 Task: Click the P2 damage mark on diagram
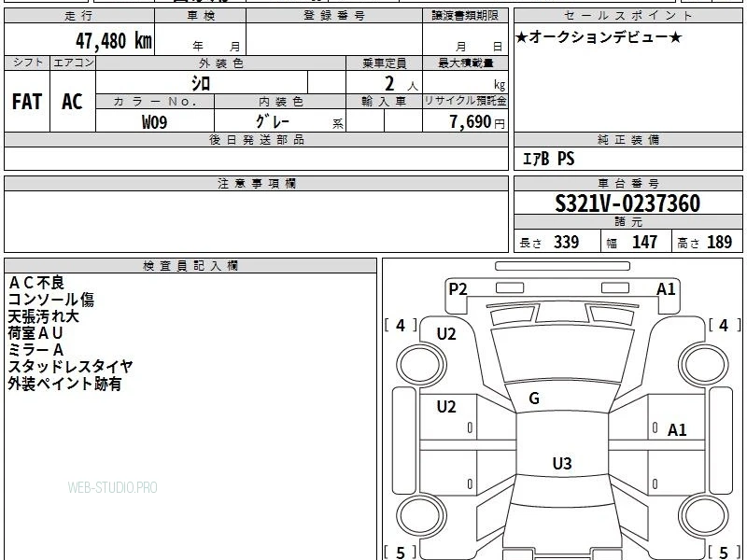458,289
